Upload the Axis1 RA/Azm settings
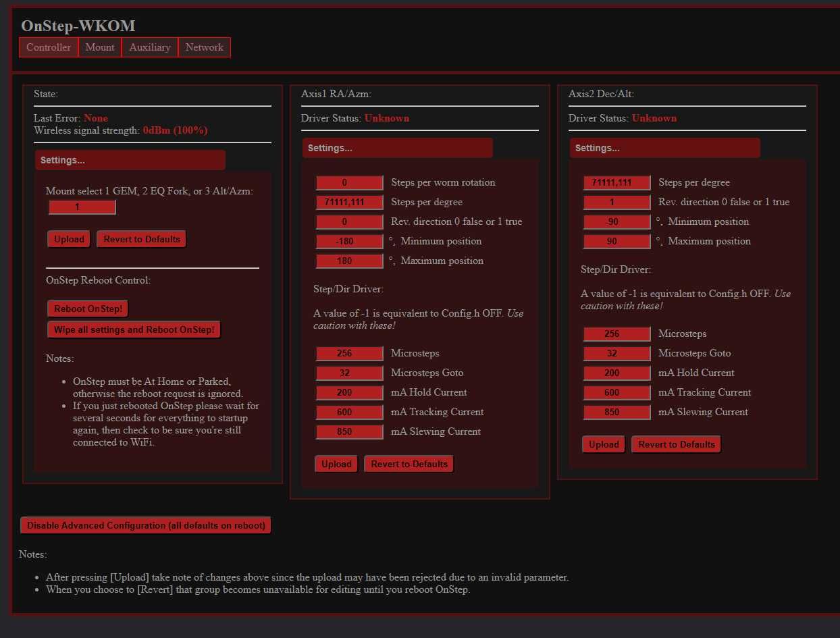 [336, 464]
